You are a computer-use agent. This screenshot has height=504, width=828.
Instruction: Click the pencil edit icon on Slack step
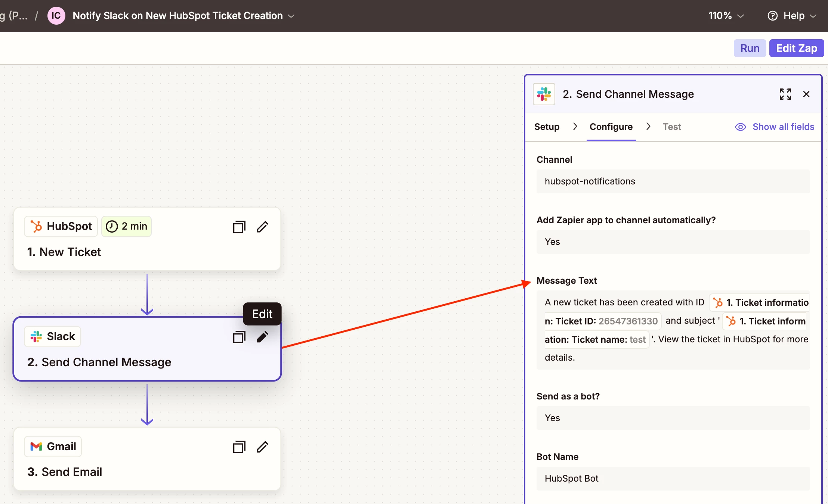[x=262, y=337]
